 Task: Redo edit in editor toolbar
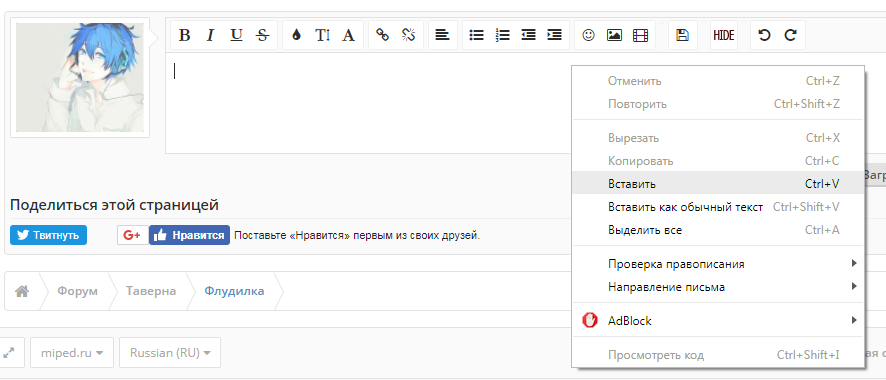tap(791, 35)
